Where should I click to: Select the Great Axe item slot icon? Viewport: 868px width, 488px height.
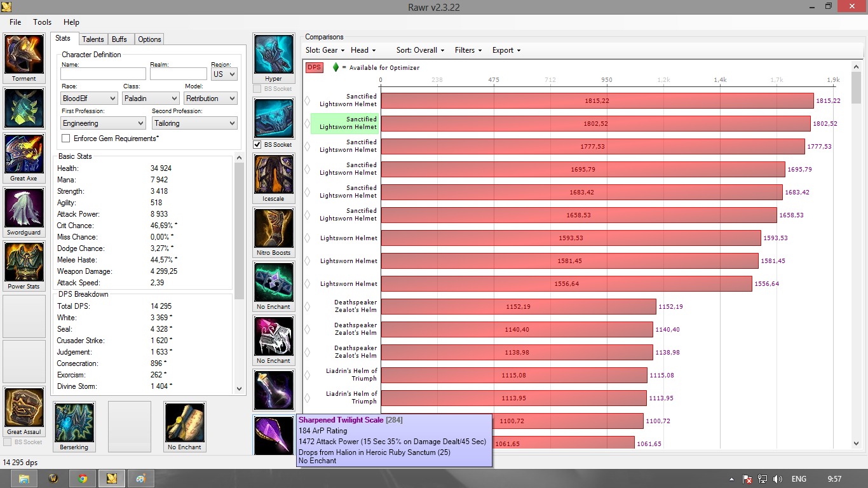pyautogui.click(x=24, y=154)
